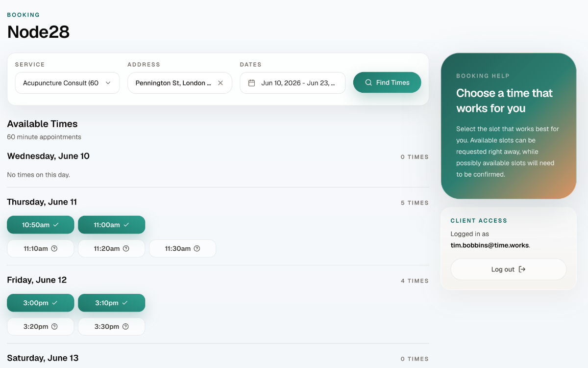Screen dimensions: 588x368
Task: Click the checkmark icon on 3:10pm
Action: pyautogui.click(x=125, y=303)
